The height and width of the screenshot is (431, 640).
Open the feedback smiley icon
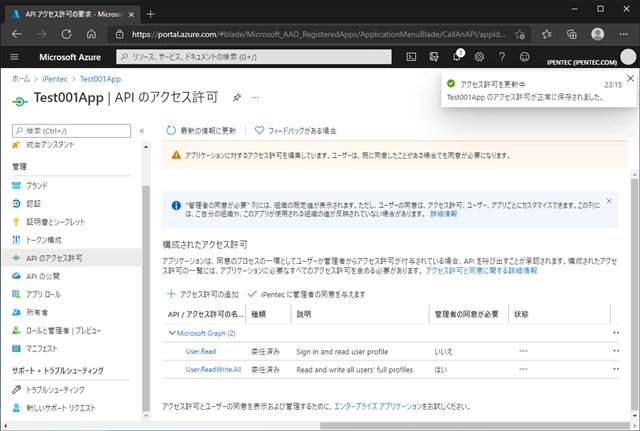click(x=524, y=57)
